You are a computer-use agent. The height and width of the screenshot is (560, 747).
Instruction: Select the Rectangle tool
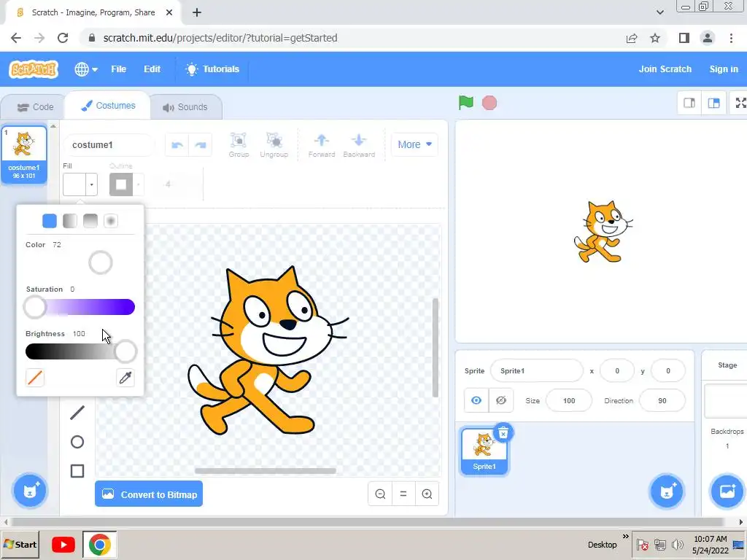77,471
